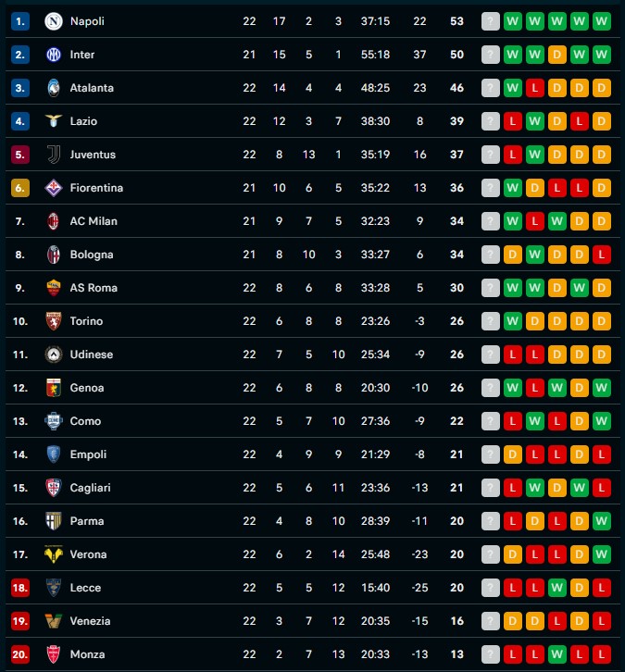Click the position 1 rank badge
This screenshot has height=672, width=625.
[x=20, y=21]
